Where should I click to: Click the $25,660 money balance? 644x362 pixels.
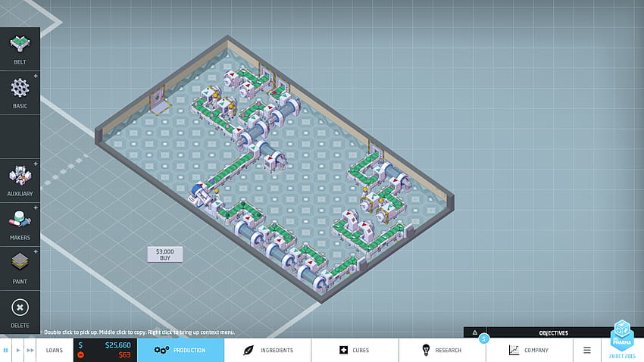117,345
